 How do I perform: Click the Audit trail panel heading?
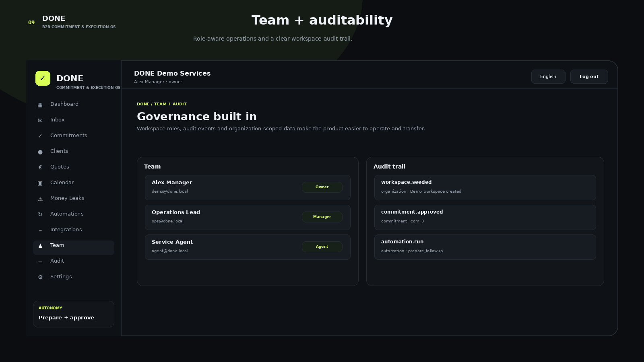[390, 167]
